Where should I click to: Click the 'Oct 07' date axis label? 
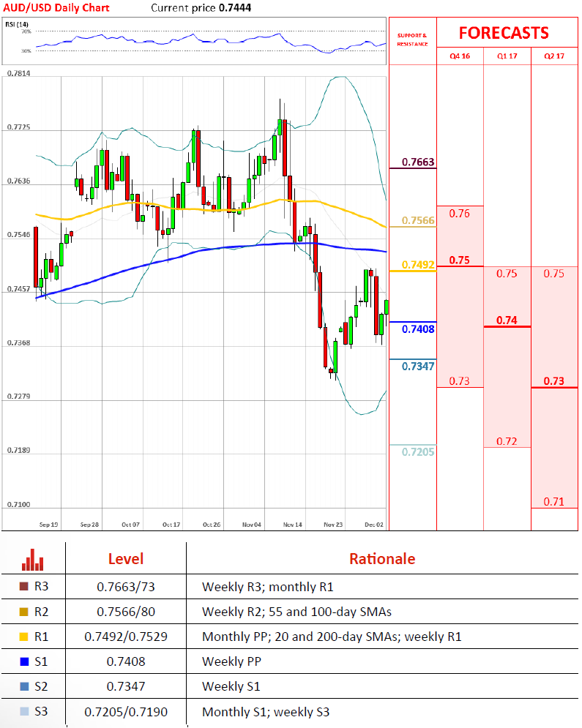130,525
